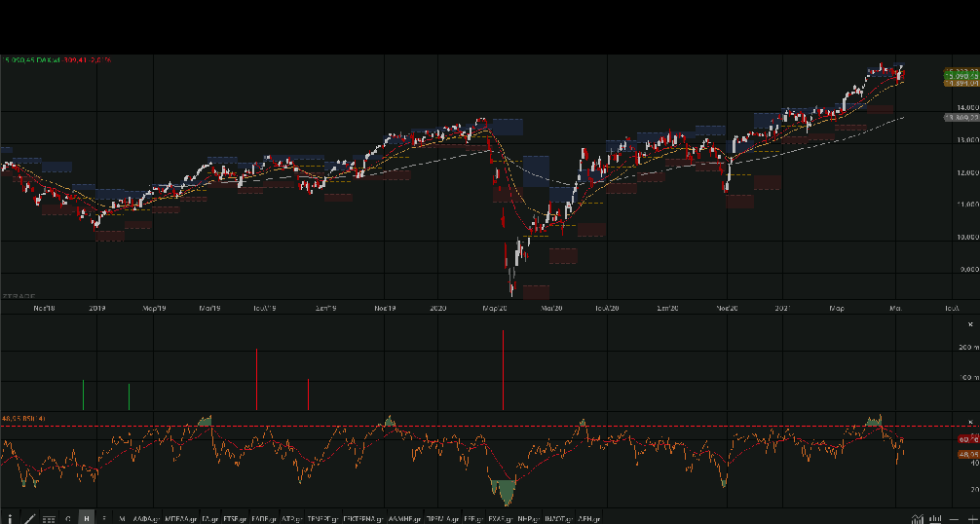
Task: Open the ΔΕΗ.gr symbol tab
Action: (x=588, y=519)
